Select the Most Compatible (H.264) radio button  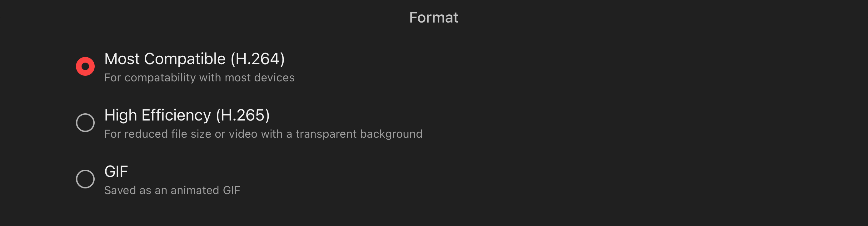point(85,66)
